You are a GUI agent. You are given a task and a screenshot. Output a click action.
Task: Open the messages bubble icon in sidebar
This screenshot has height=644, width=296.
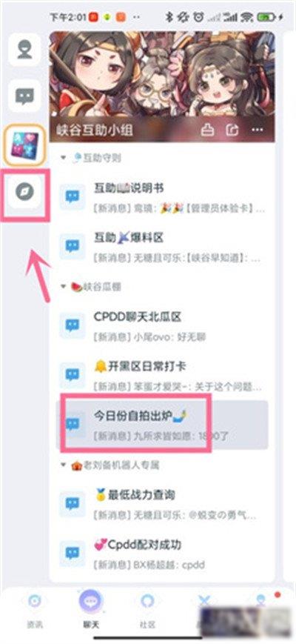[24, 96]
